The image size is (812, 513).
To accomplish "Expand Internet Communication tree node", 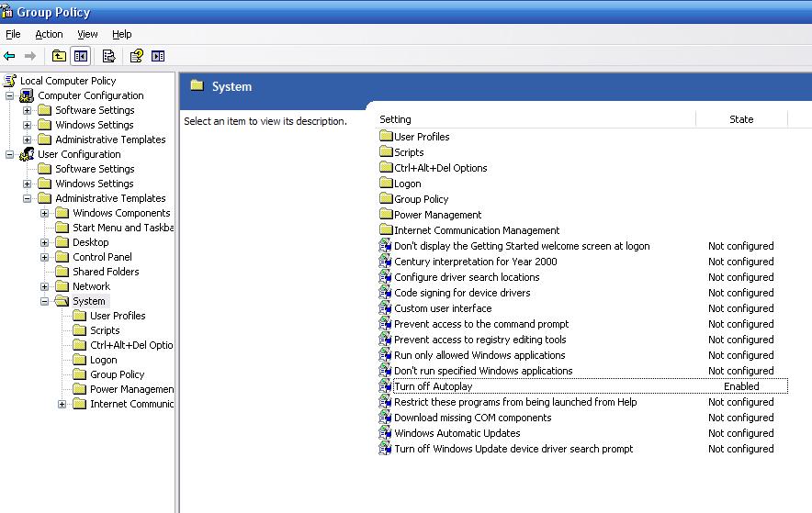I will coord(62,404).
